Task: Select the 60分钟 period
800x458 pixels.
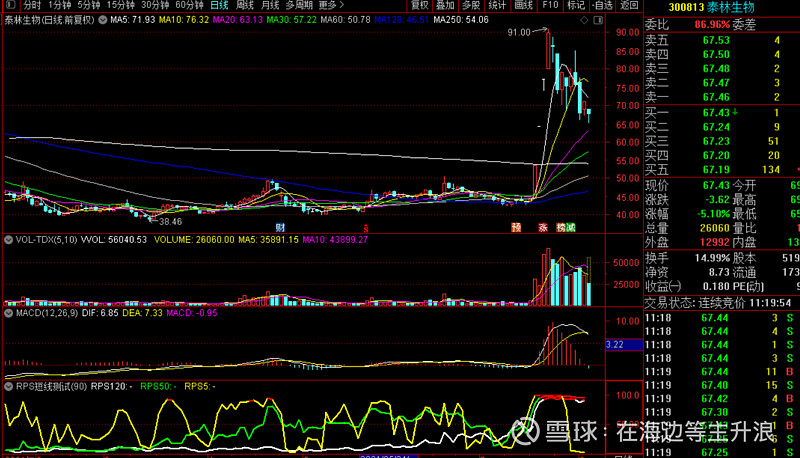Action: click(x=189, y=5)
